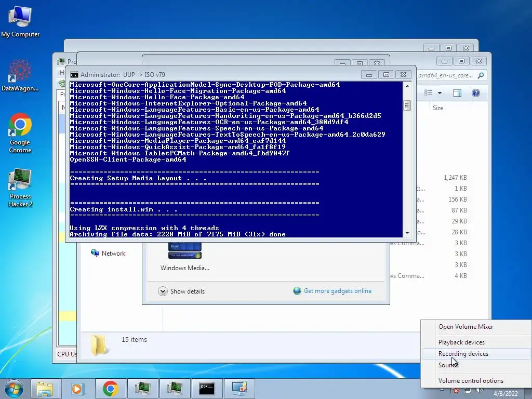Close the gadgets window
Screen dimensions: 532x399
pos(377,63)
